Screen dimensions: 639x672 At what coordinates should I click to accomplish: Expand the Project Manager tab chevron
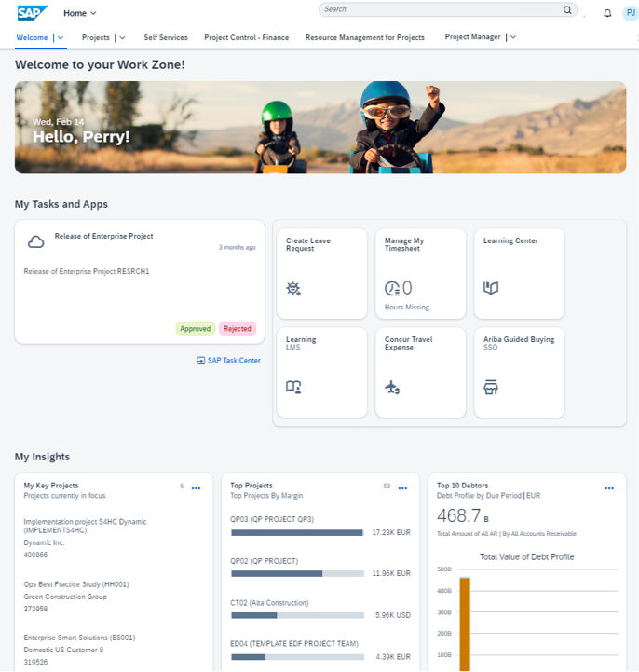tap(513, 37)
